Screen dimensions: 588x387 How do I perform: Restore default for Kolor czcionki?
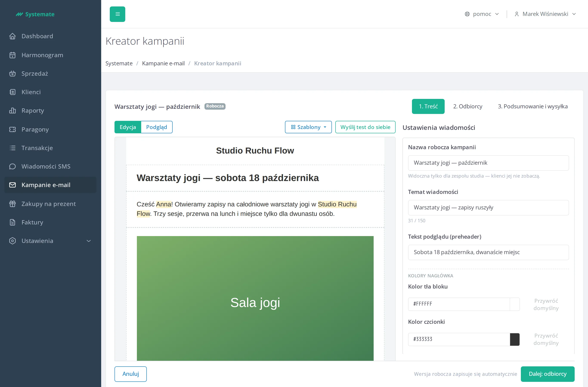[546, 339]
